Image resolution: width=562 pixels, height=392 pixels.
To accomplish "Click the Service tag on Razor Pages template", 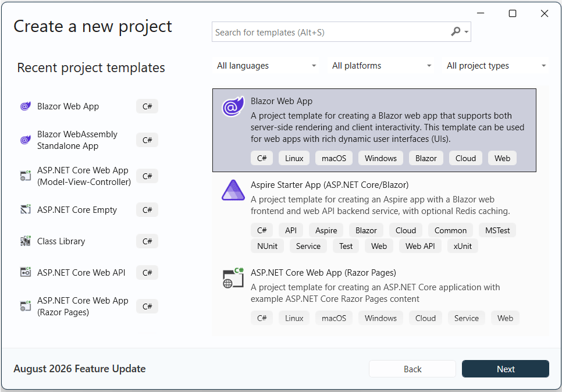I will tap(466, 318).
